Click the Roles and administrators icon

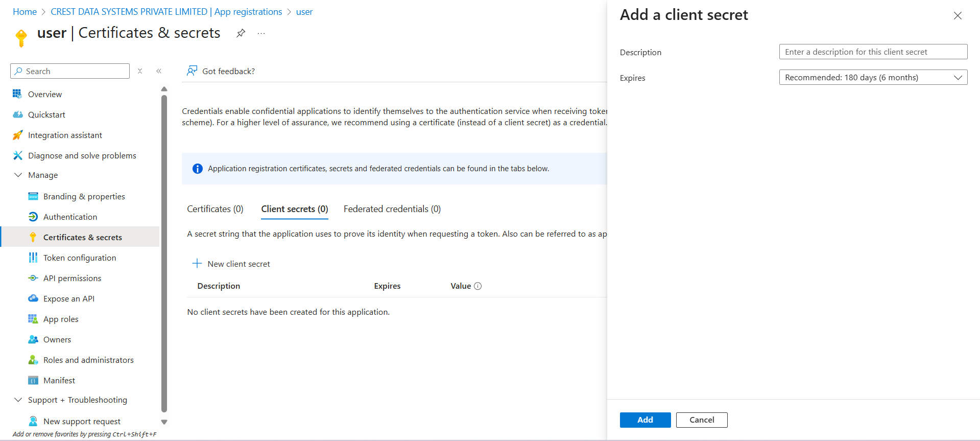point(33,360)
